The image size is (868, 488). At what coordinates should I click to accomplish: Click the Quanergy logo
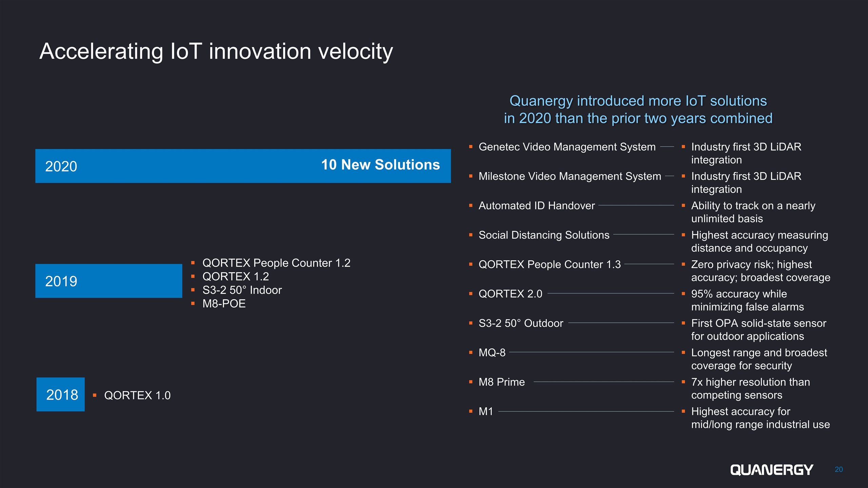click(771, 470)
